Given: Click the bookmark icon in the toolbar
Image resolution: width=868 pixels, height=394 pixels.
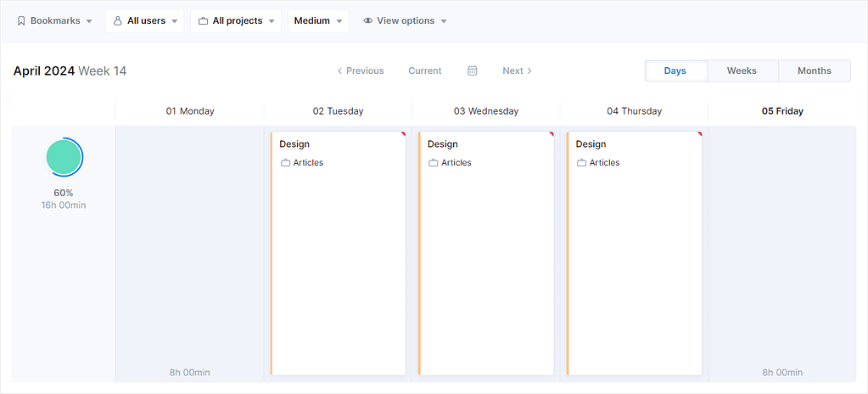Looking at the screenshot, I should [21, 21].
